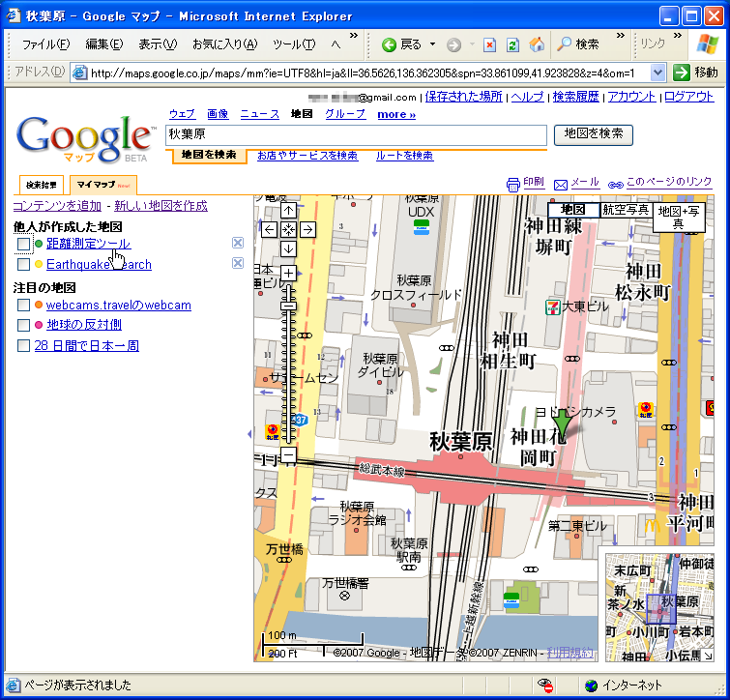Open the ファイル(F) menu

[45, 44]
